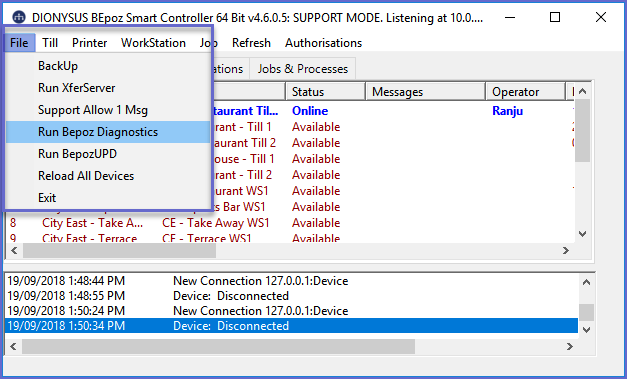The image size is (627, 379).
Task: Maximize the Smart Controller window
Action: (555, 17)
